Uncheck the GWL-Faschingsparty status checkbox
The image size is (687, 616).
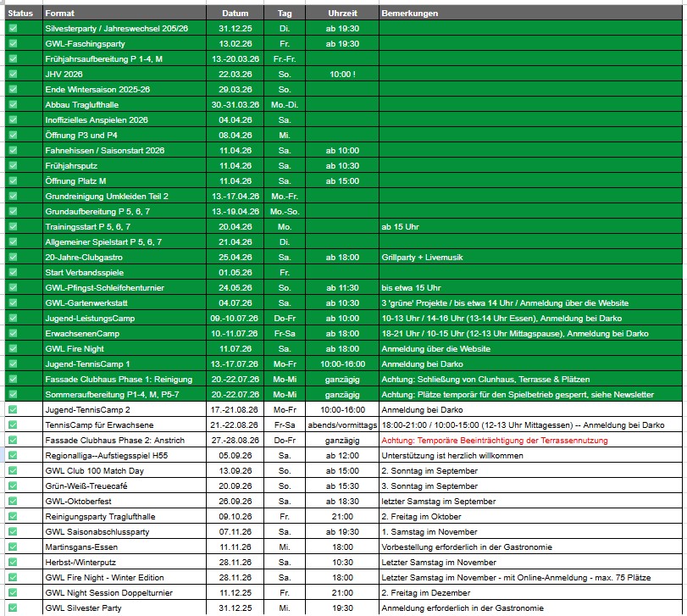[x=14, y=43]
